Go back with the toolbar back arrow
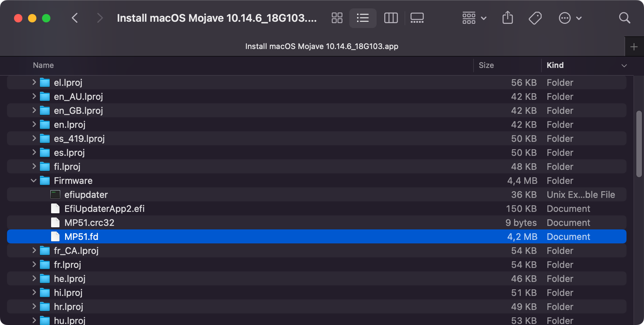Screen dimensions: 644x325 (75, 18)
